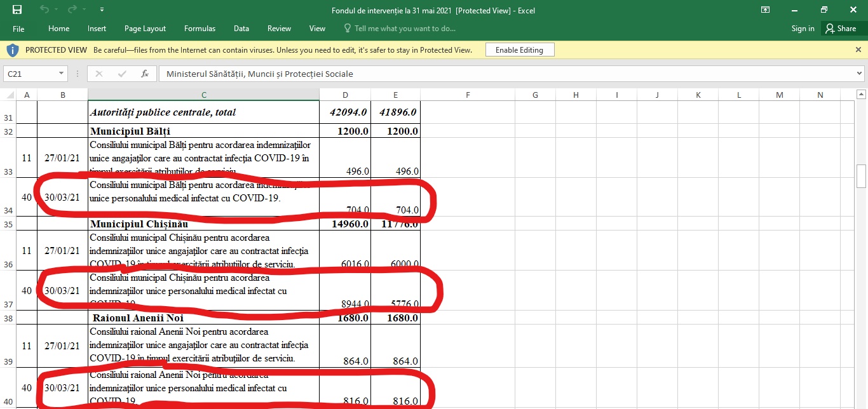Click the Select All corner triangle
The height and width of the screenshot is (409, 868).
pyautogui.click(x=10, y=95)
